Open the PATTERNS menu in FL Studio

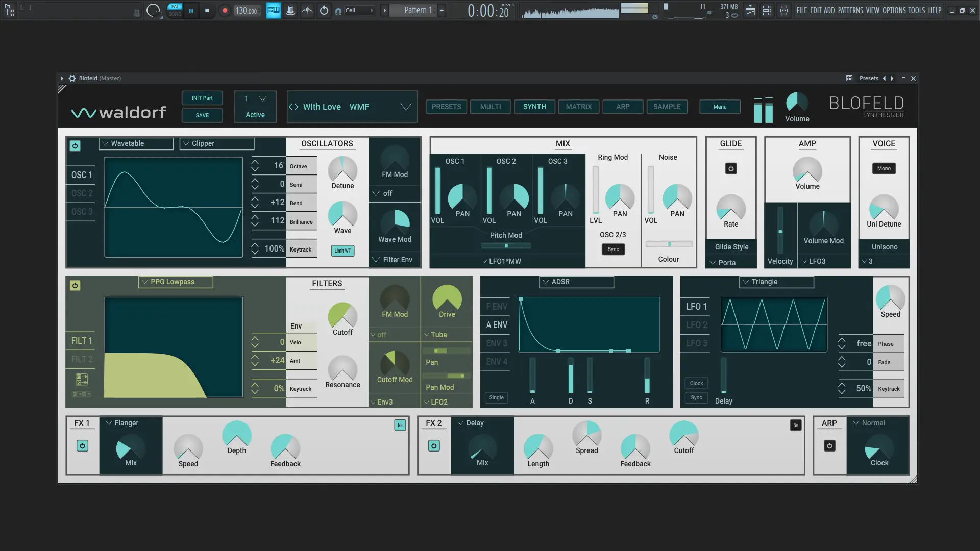coord(850,10)
